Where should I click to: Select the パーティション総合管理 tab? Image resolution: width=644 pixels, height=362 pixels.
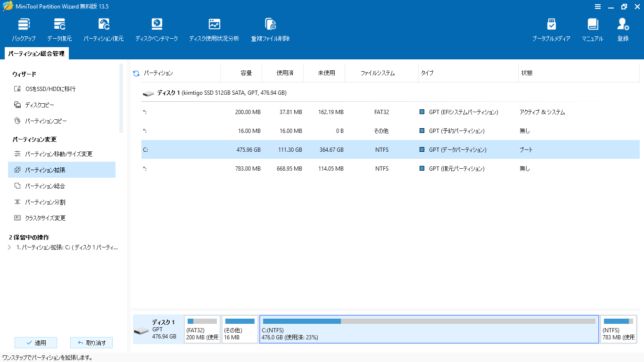[36, 54]
